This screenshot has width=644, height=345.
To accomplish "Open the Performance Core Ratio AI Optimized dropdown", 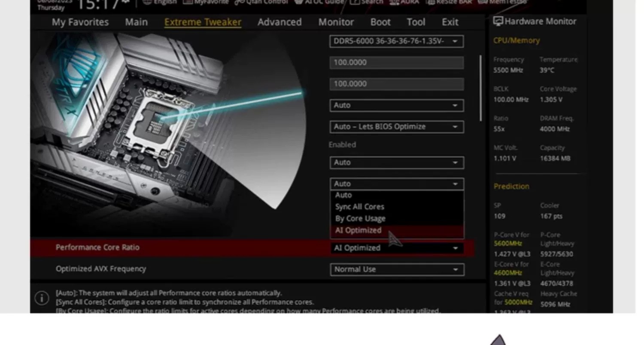I will (397, 248).
